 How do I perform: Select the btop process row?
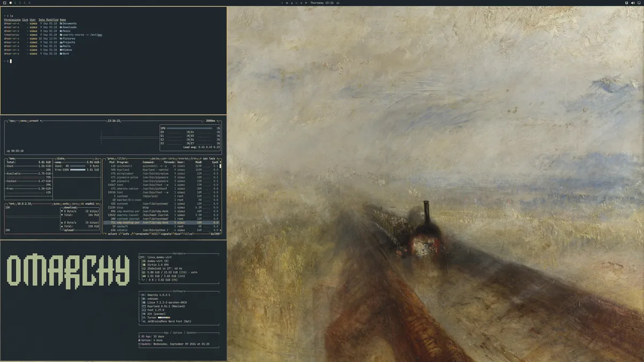pyautogui.click(x=161, y=208)
